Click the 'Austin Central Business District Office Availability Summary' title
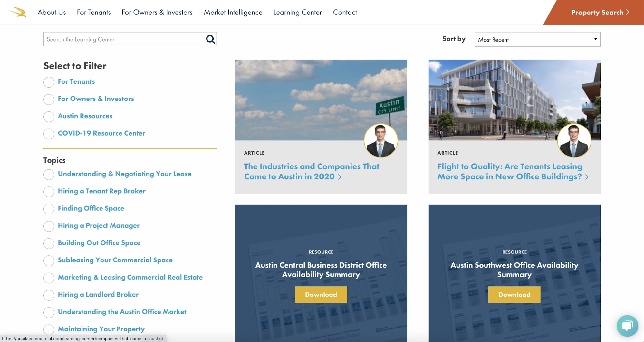644x342 pixels. [321, 270]
